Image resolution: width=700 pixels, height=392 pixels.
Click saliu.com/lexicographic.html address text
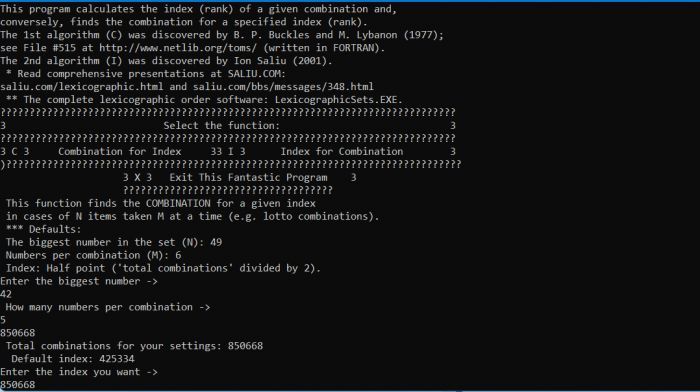(82, 87)
